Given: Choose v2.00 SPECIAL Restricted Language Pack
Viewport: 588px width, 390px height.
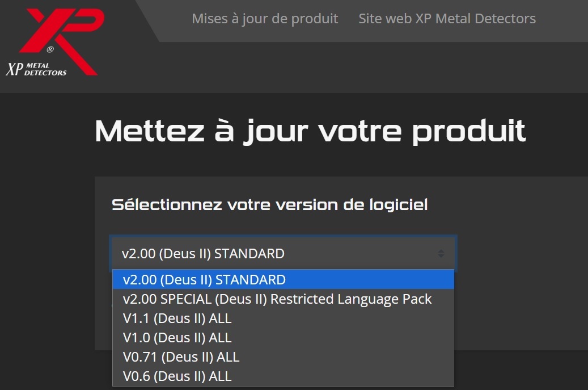Looking at the screenshot, I should (x=277, y=299).
